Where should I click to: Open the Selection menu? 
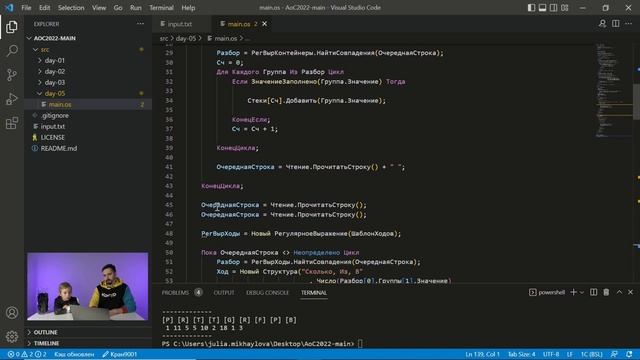[x=71, y=8]
